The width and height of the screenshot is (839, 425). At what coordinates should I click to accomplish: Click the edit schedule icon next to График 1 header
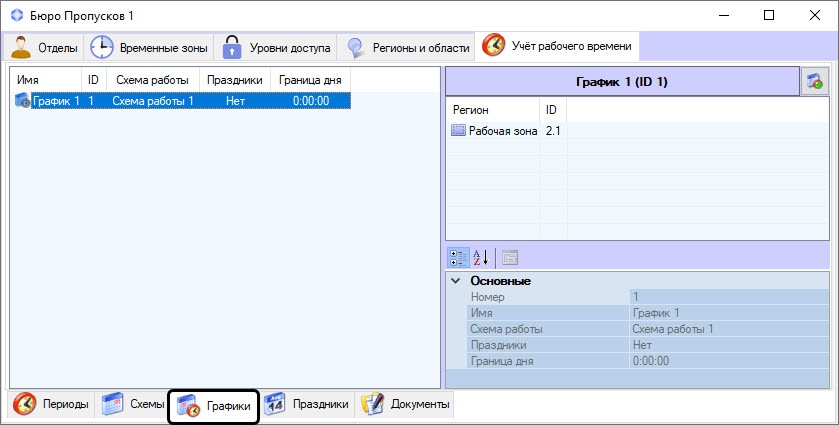[815, 82]
